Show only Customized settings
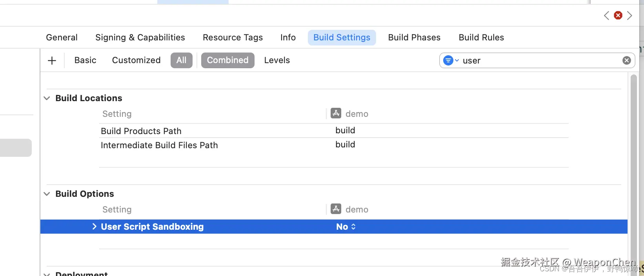Image resolution: width=644 pixels, height=276 pixels. coord(136,60)
